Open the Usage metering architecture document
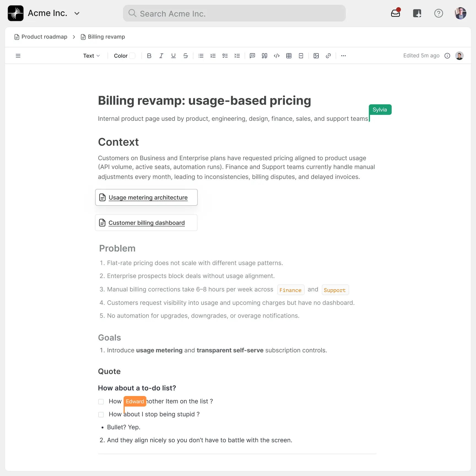 [x=148, y=197]
